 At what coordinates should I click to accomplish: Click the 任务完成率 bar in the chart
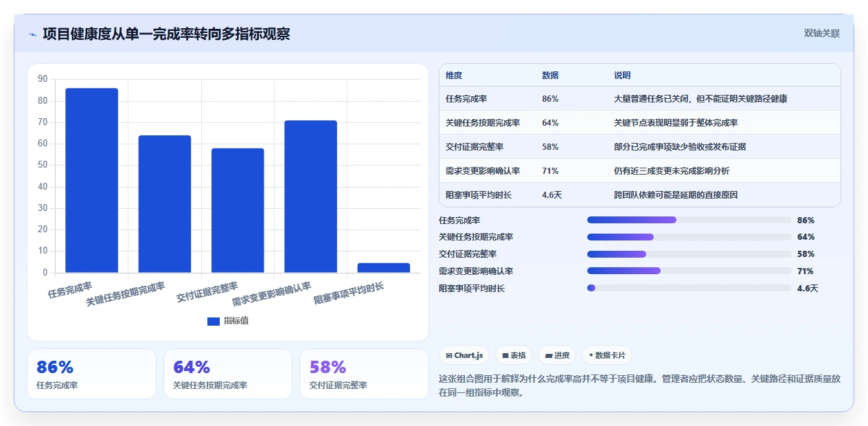pyautogui.click(x=92, y=181)
